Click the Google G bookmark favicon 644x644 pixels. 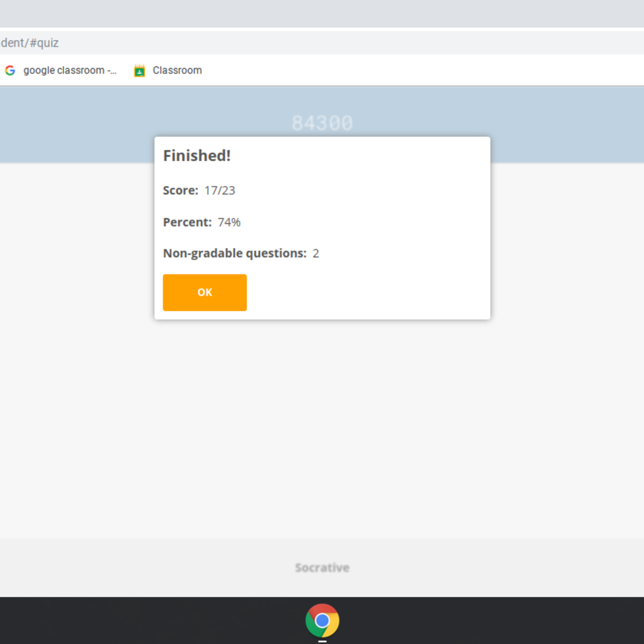tap(10, 70)
